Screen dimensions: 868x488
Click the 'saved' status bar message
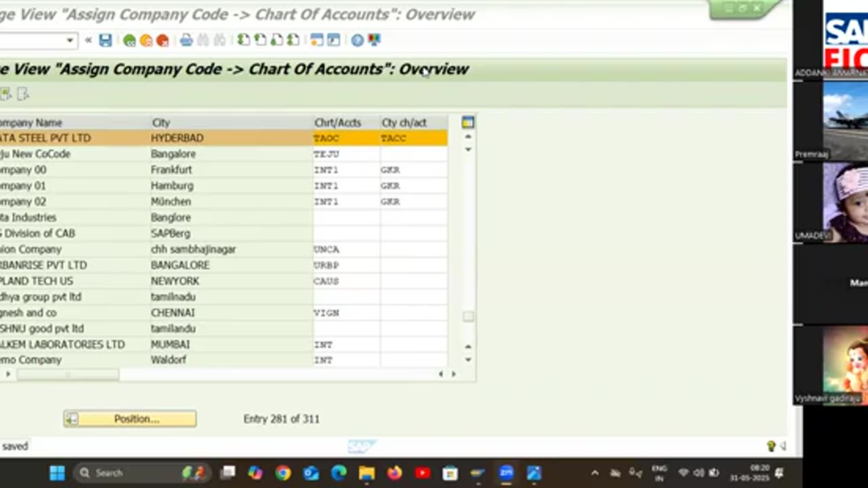[15, 446]
